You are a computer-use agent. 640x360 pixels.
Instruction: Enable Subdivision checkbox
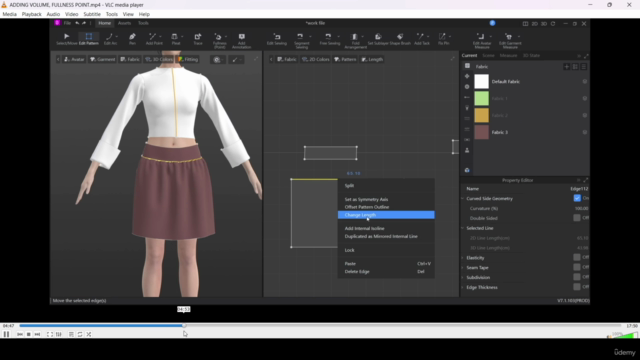[x=577, y=277]
